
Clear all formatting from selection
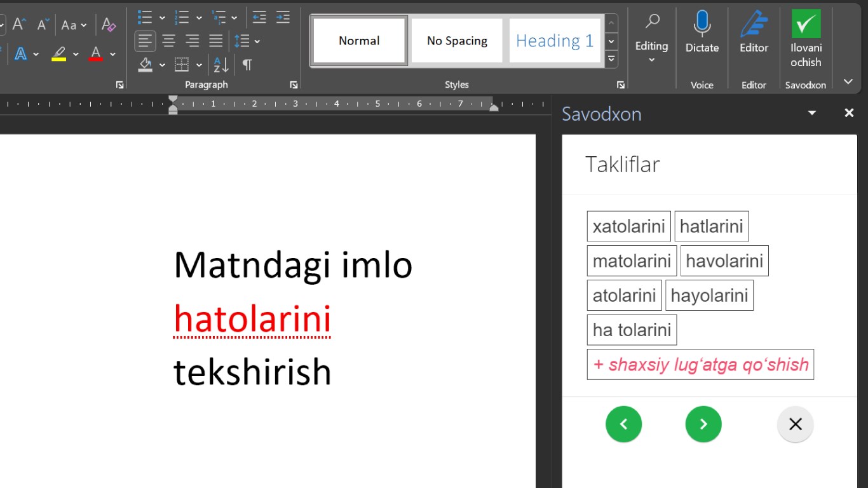tap(109, 25)
